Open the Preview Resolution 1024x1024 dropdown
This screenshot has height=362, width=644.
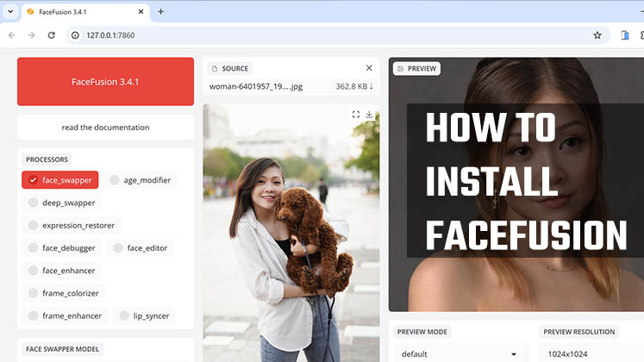point(591,353)
